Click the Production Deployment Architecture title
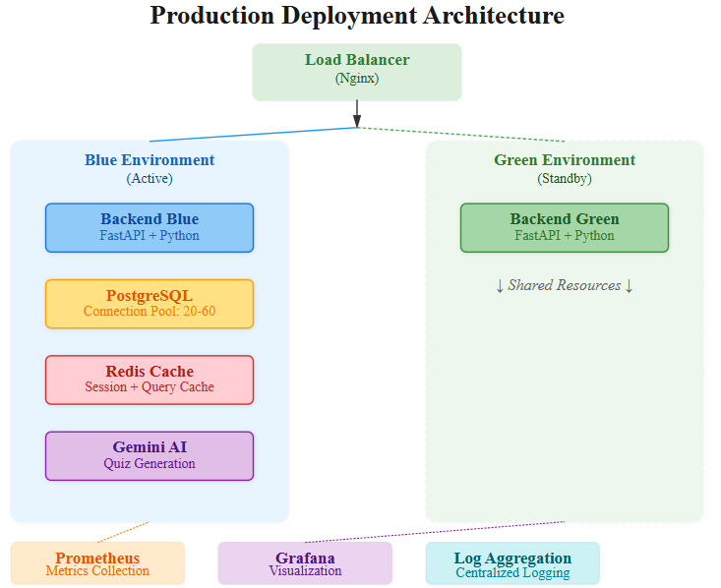The image size is (721, 588). (x=357, y=16)
